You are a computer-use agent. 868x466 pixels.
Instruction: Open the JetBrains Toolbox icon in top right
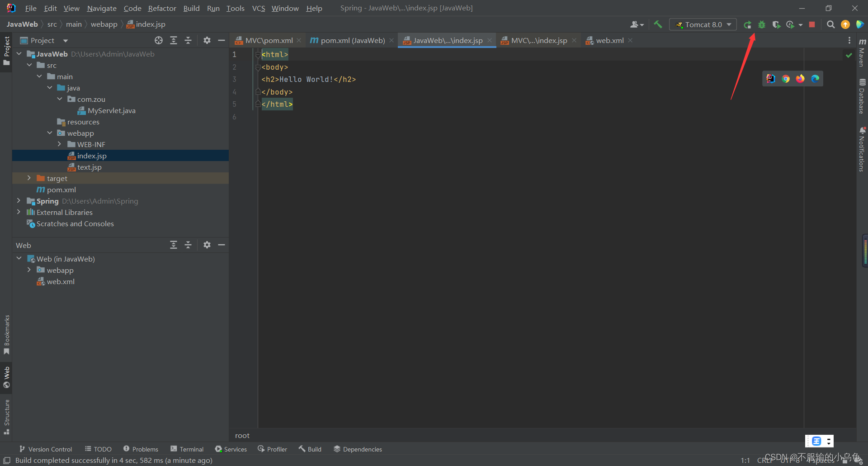point(860,25)
